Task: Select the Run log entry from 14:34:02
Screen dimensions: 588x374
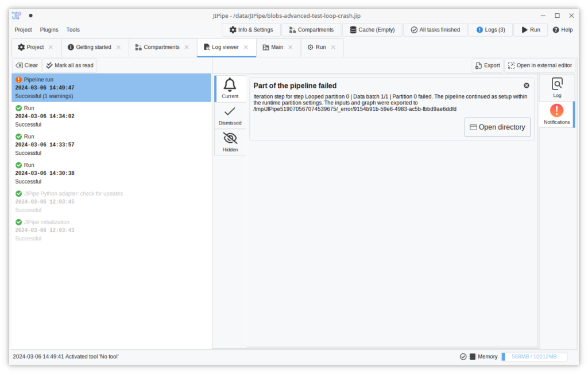Action: pyautogui.click(x=111, y=116)
